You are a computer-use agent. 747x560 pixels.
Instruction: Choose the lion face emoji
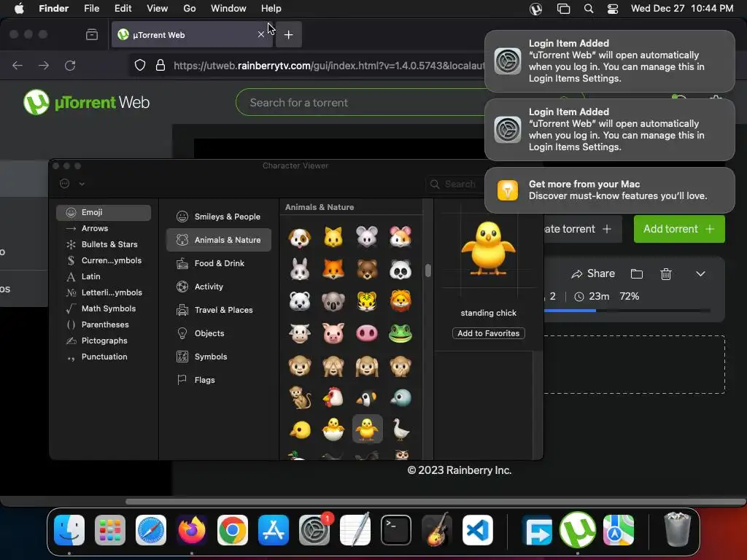(x=400, y=301)
